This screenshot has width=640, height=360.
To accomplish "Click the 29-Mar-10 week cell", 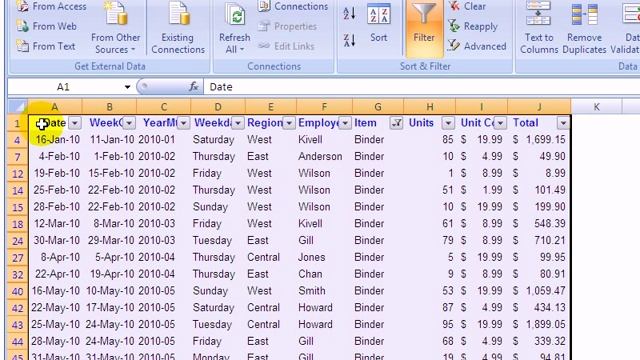I will [x=109, y=240].
